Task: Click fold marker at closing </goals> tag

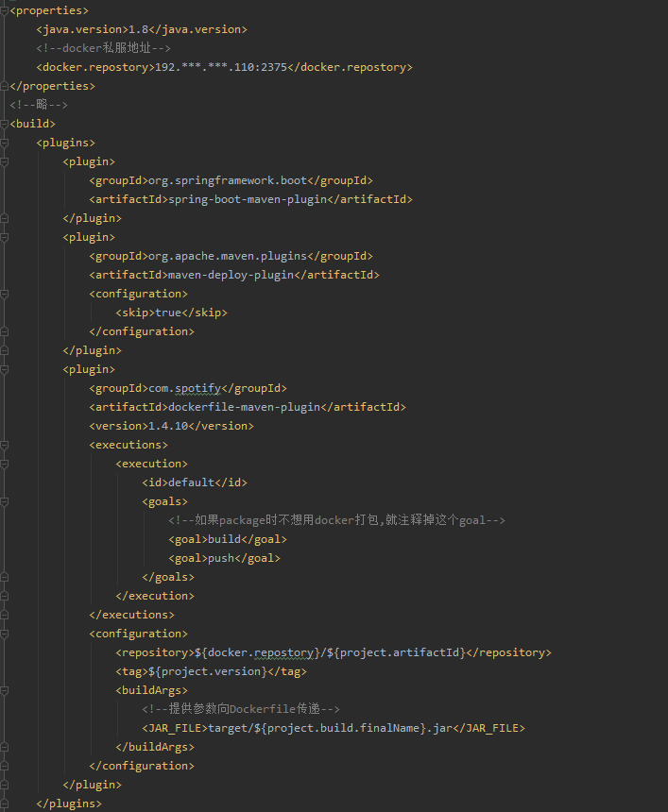Action: point(4,577)
